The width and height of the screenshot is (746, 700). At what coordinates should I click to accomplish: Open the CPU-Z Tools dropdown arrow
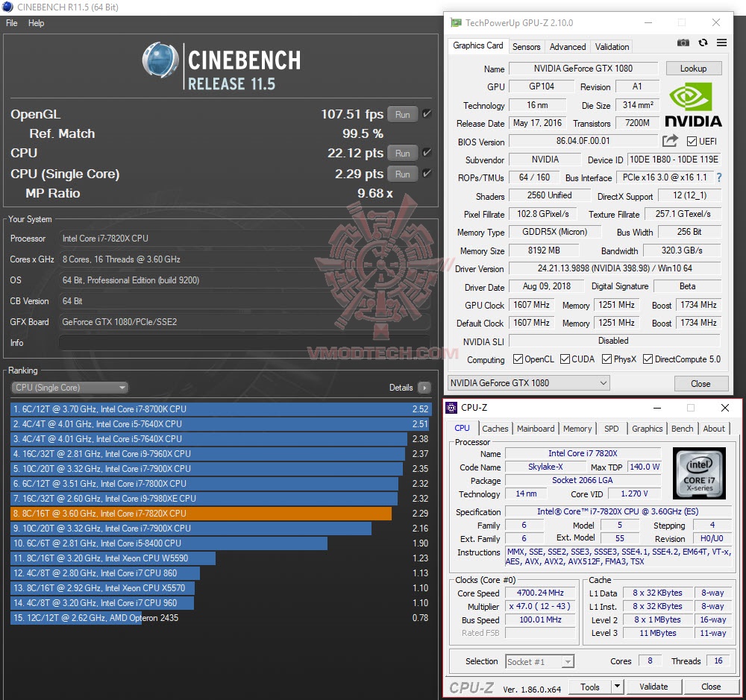point(617,687)
